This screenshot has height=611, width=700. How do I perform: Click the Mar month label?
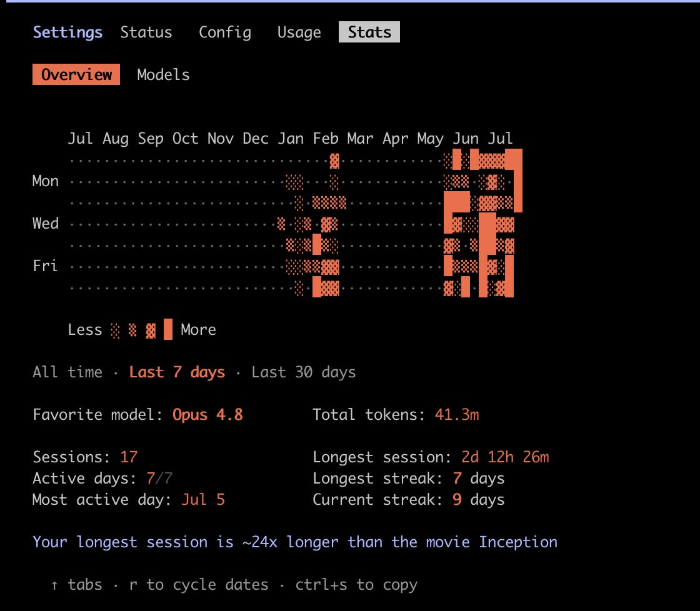360,138
